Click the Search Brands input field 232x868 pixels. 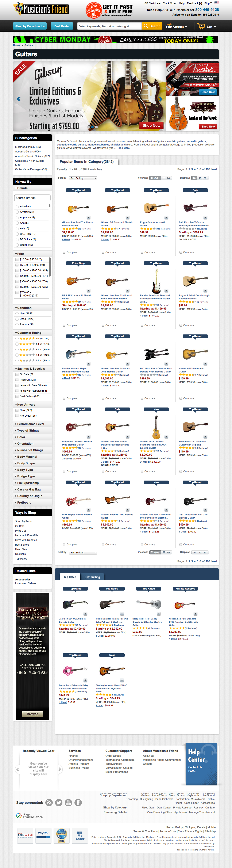32,198
